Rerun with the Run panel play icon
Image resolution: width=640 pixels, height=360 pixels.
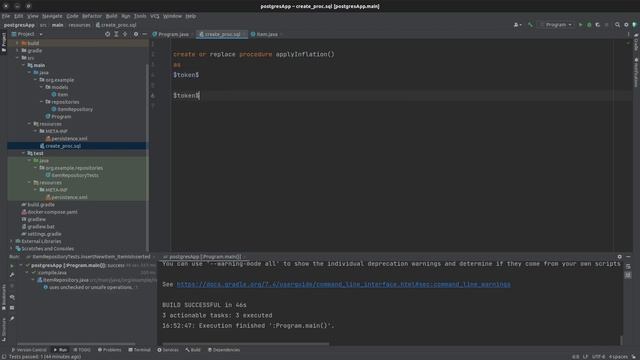(x=12, y=266)
